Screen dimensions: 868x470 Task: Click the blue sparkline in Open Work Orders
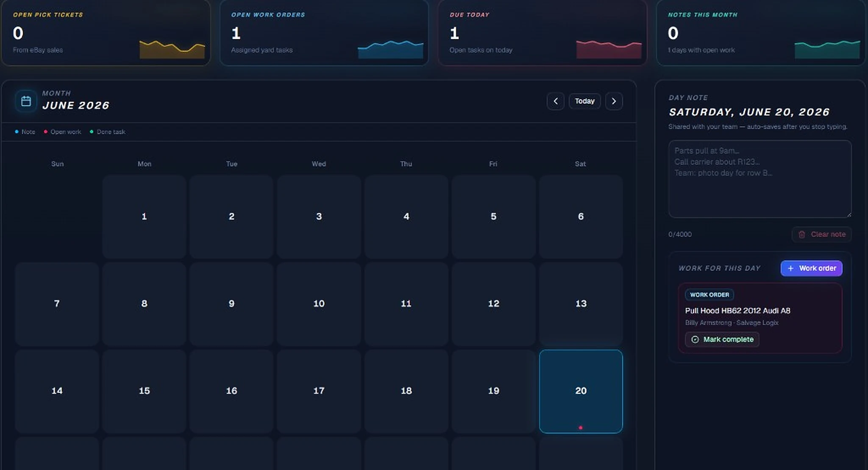[390, 49]
